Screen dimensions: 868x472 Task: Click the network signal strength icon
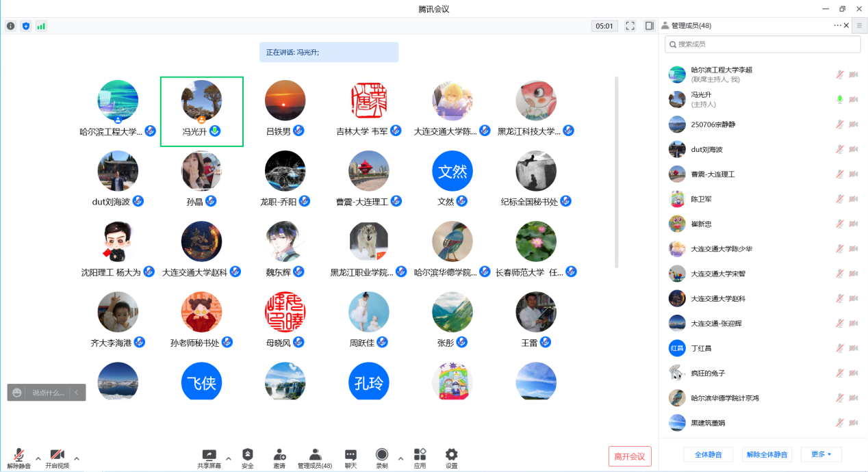click(41, 26)
